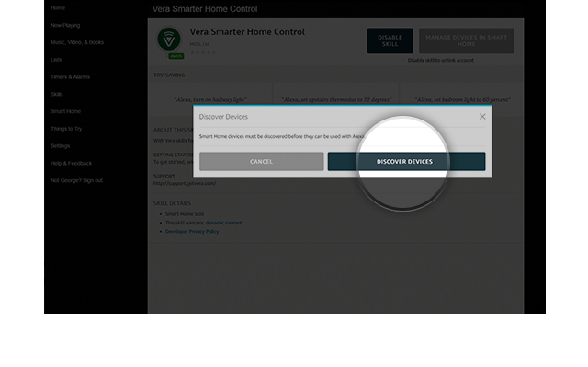This screenshot has height=367, width=588.
Task: Open Developer Privacy Policy link
Action: pos(192,232)
